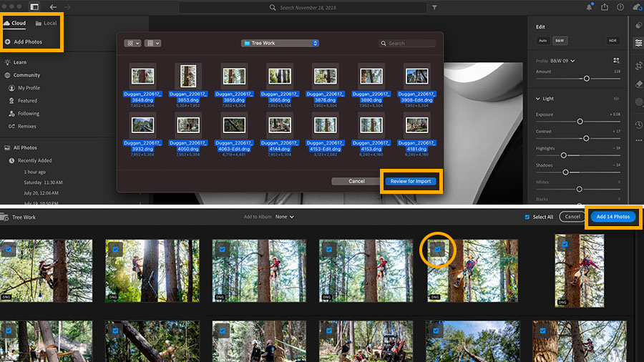Enable the Auto edit button
The height and width of the screenshot is (362, 644).
pos(543,41)
